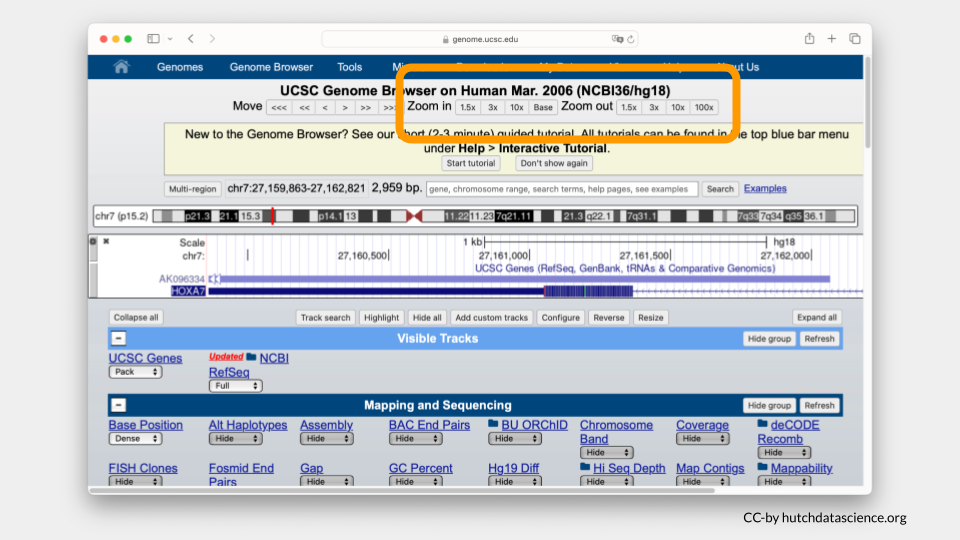
Task: Open the FISH Clones track link
Action: [x=143, y=468]
